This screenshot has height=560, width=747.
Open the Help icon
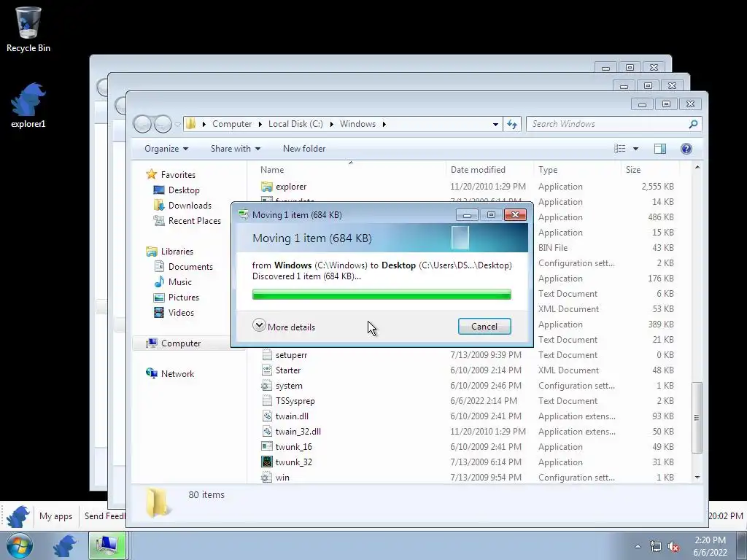pos(686,149)
